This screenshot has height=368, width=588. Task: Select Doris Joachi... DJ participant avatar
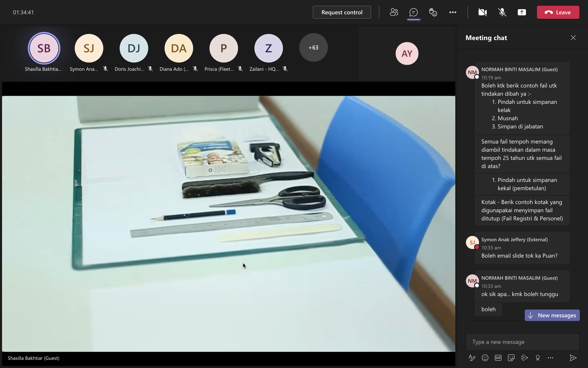click(x=134, y=48)
